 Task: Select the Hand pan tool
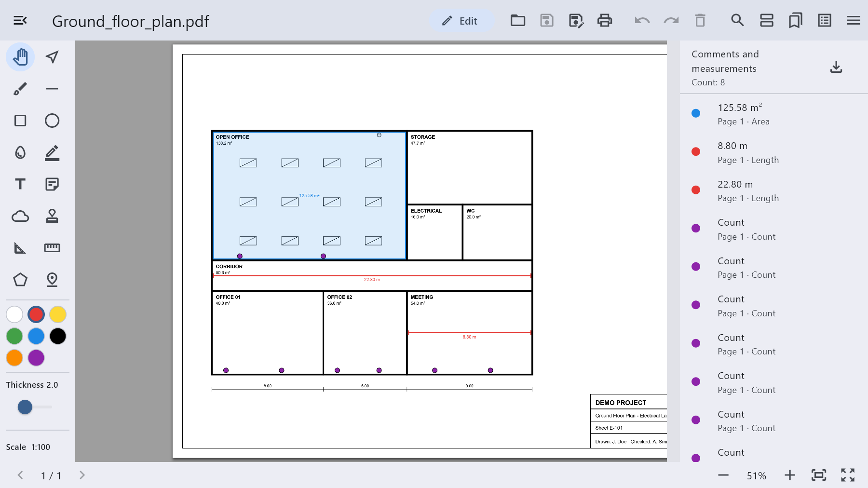[x=20, y=57]
